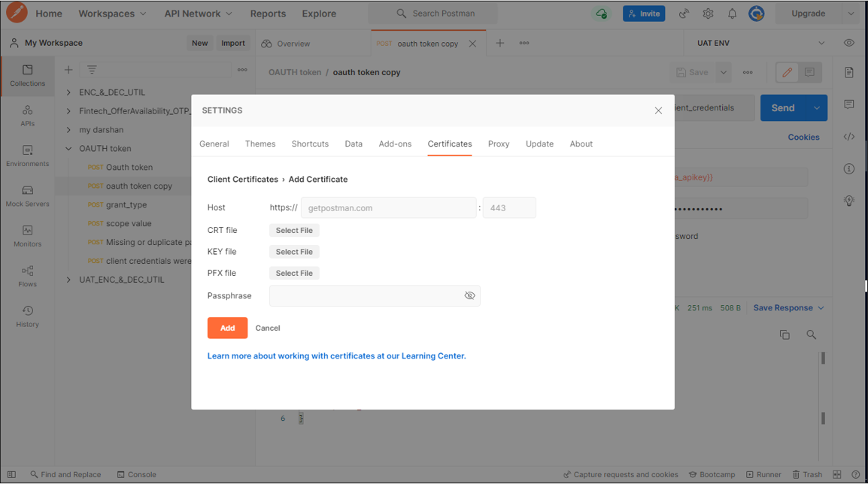The height and width of the screenshot is (484, 868).
Task: Open the Flows sidebar icon
Action: coord(27,276)
